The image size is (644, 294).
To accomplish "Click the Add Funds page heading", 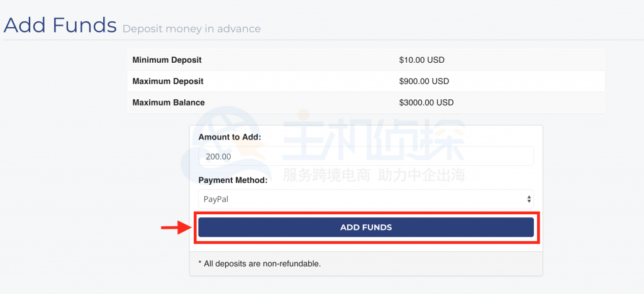I will (60, 25).
